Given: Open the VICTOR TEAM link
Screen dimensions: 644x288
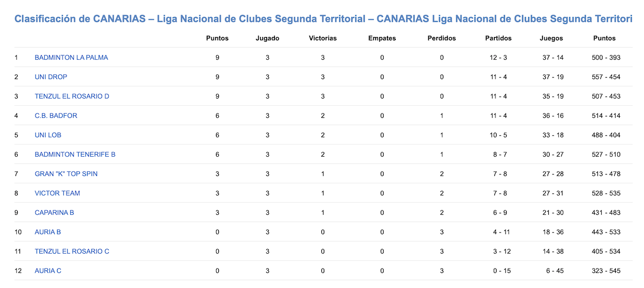Looking at the screenshot, I should click(58, 193).
